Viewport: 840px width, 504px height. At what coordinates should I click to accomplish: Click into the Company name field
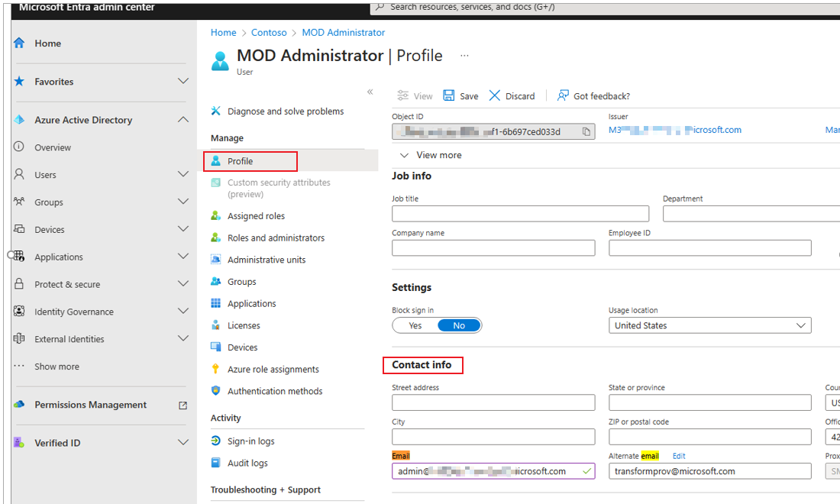tap(493, 248)
